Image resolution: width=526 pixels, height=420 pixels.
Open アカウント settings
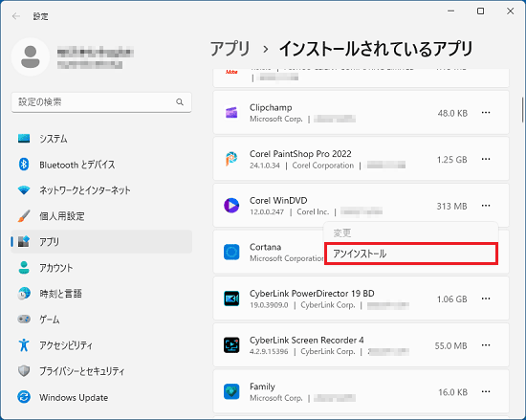click(x=56, y=268)
